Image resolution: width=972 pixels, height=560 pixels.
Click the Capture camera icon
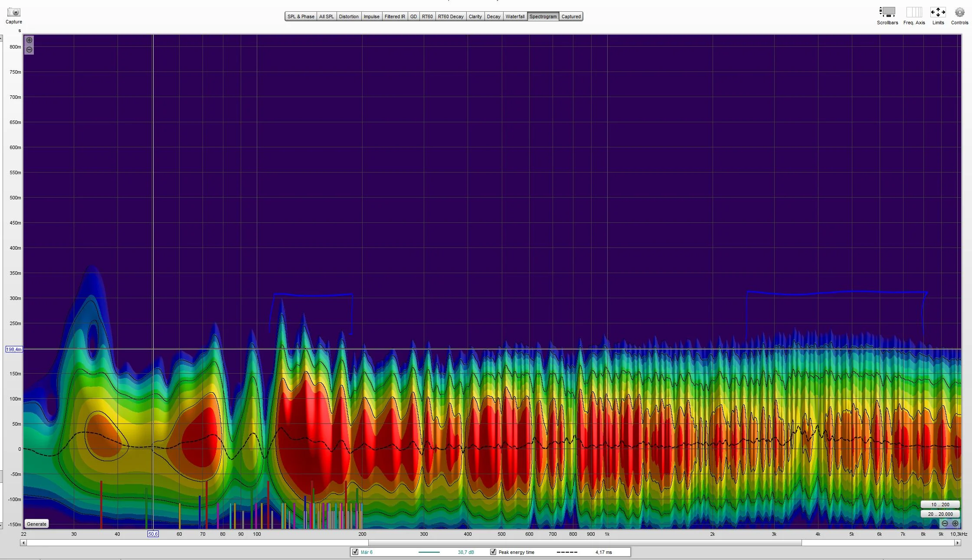14,12
